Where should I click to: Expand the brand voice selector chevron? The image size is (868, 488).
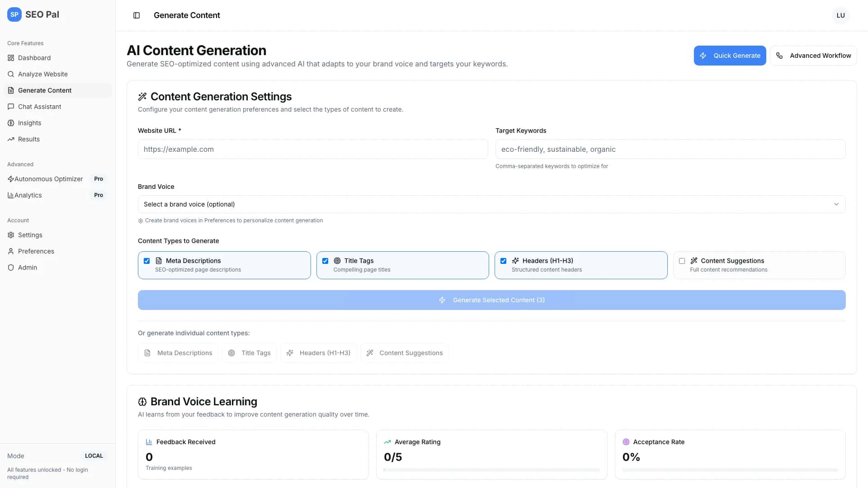(836, 204)
